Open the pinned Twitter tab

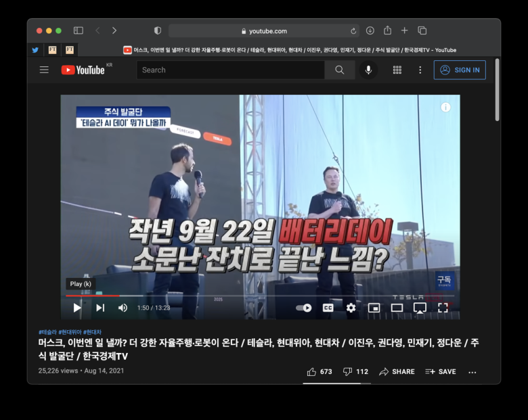tap(35, 50)
